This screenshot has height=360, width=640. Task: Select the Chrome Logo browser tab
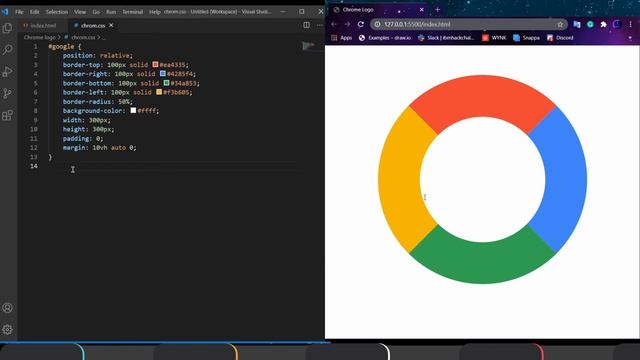coord(378,9)
